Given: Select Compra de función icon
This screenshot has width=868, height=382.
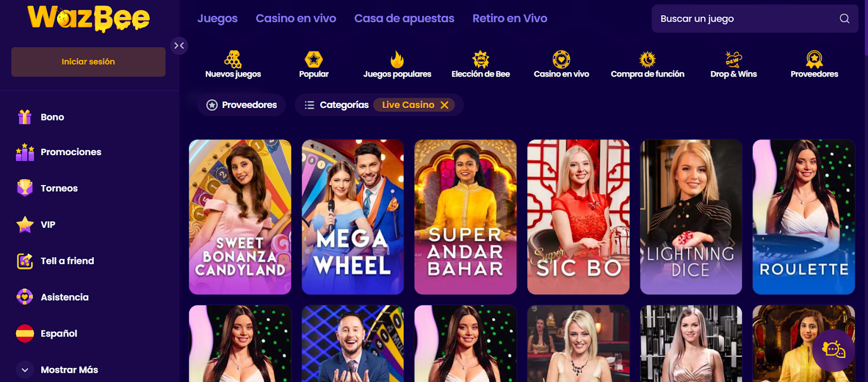Looking at the screenshot, I should (x=647, y=59).
